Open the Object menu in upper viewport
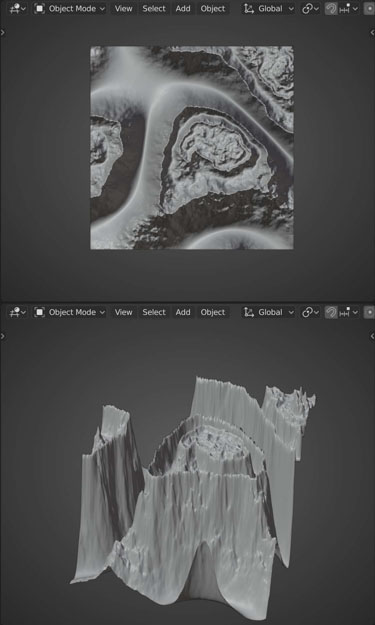 tap(213, 8)
